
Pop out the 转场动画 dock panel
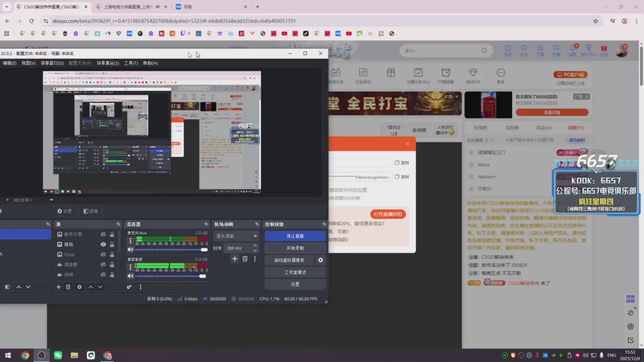257,224
